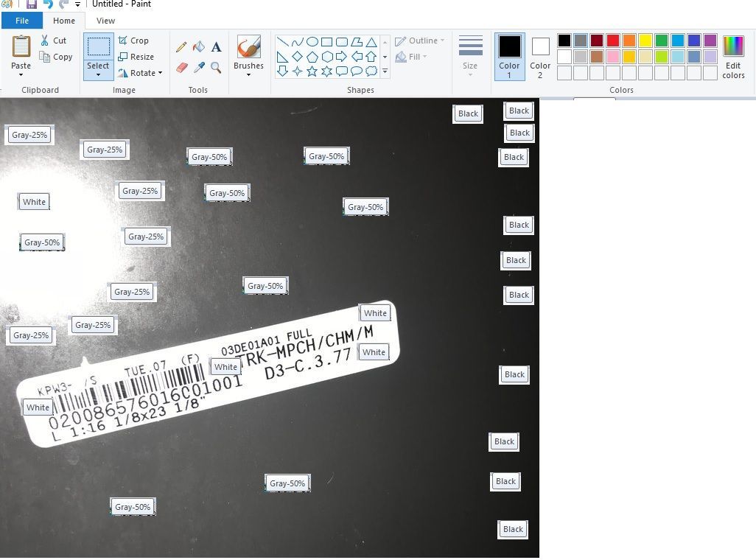The image size is (756, 560).
Task: Pick the red color swatch
Action: click(612, 41)
